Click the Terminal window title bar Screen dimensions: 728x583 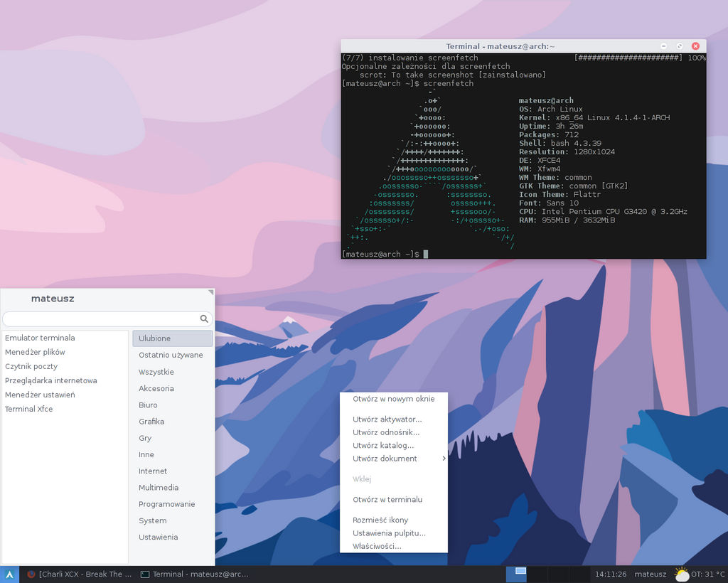(x=500, y=46)
